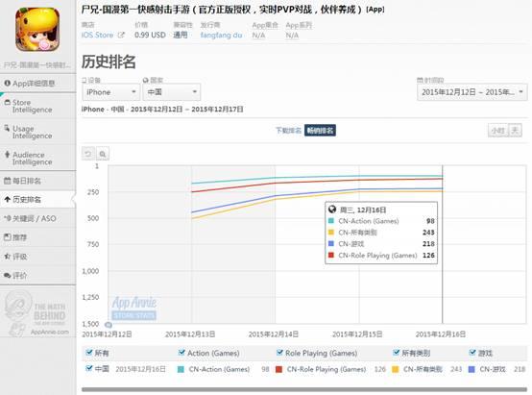This screenshot has width=532, height=395.
Task: Click the arrow icon beside 历史排名
Action: tap(8, 199)
